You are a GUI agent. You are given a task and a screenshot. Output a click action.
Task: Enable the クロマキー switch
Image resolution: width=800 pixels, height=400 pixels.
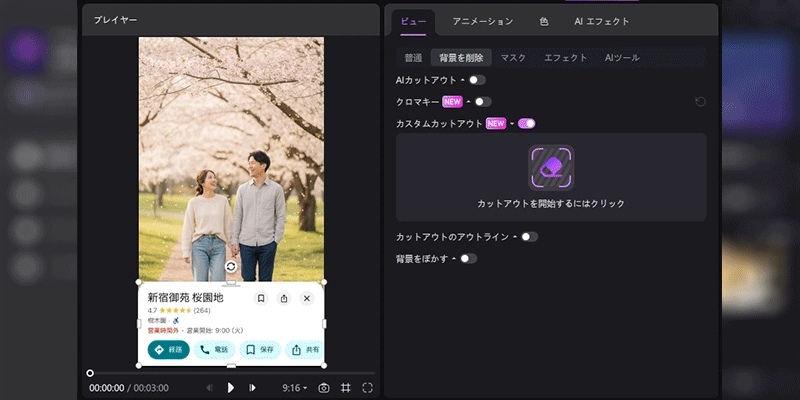coord(483,102)
